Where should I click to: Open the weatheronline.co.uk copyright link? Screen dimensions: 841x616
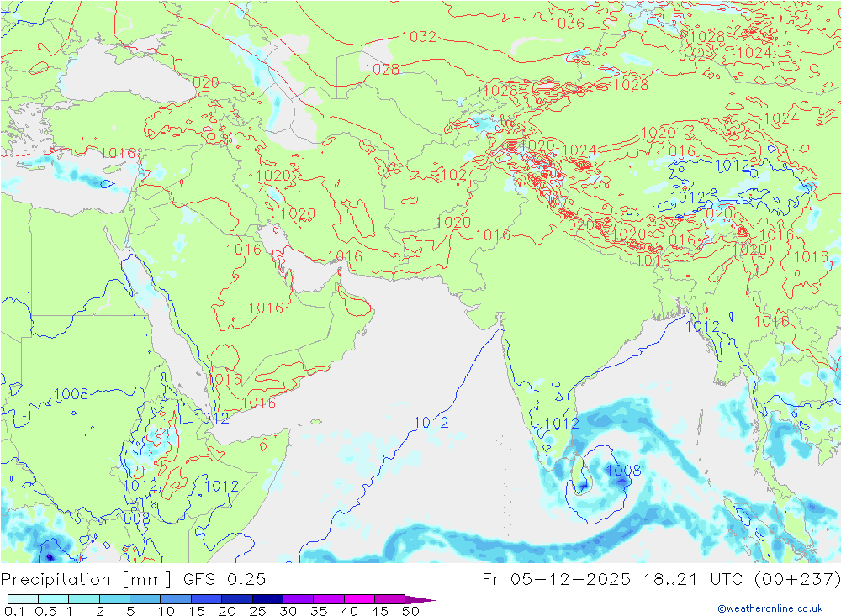point(770,608)
